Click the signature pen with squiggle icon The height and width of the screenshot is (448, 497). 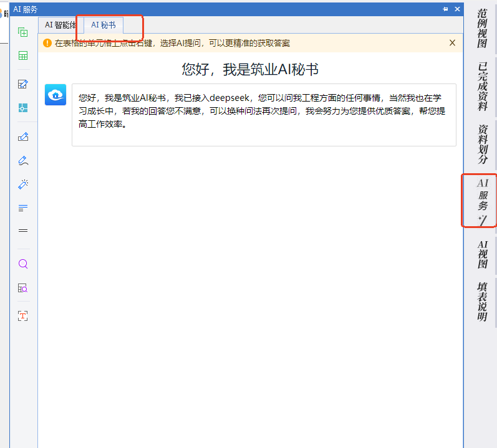click(23, 161)
